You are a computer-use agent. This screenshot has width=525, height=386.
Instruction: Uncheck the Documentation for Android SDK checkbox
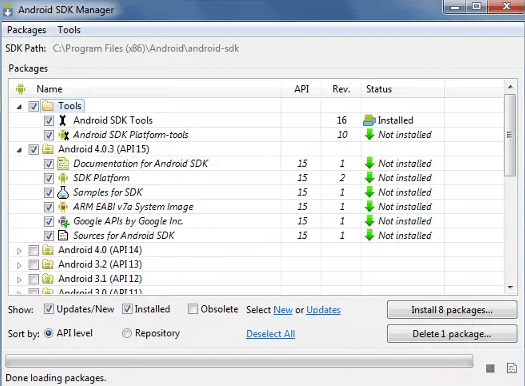[49, 164]
